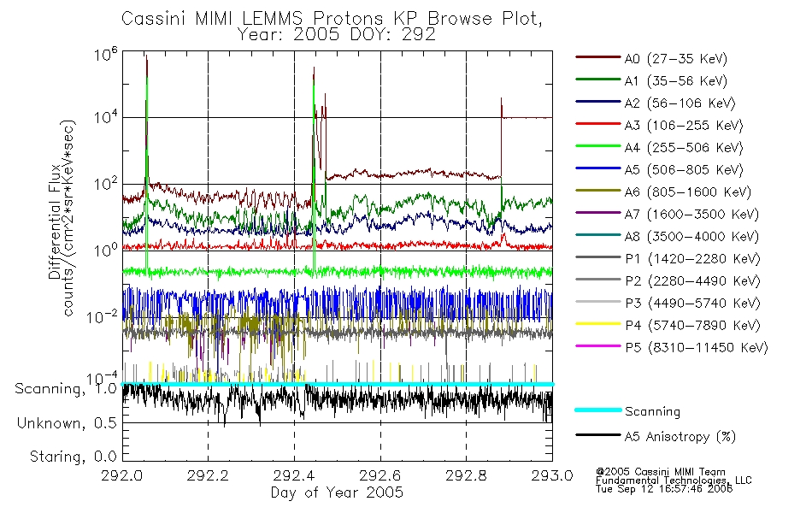Click the P3 (4490-5740 KeV) legend label
This screenshot has height=513, width=812.
point(692,304)
